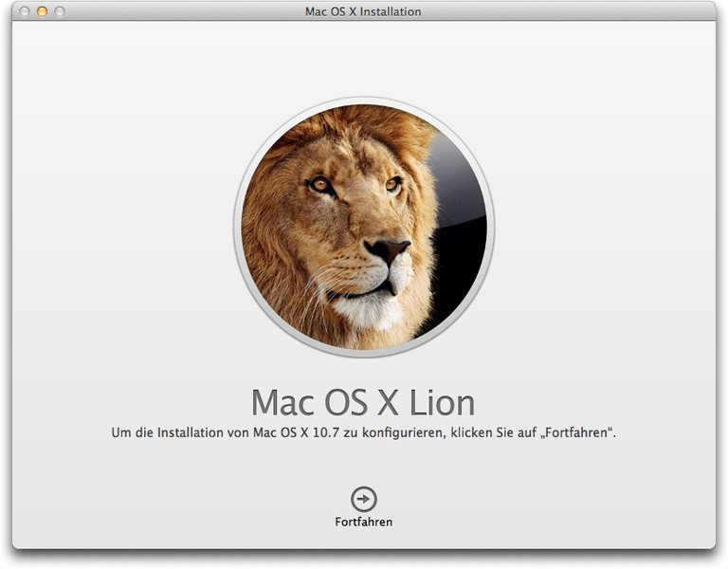Click the Mac OS X Lion logo image
This screenshot has width=728, height=569.
364,228
